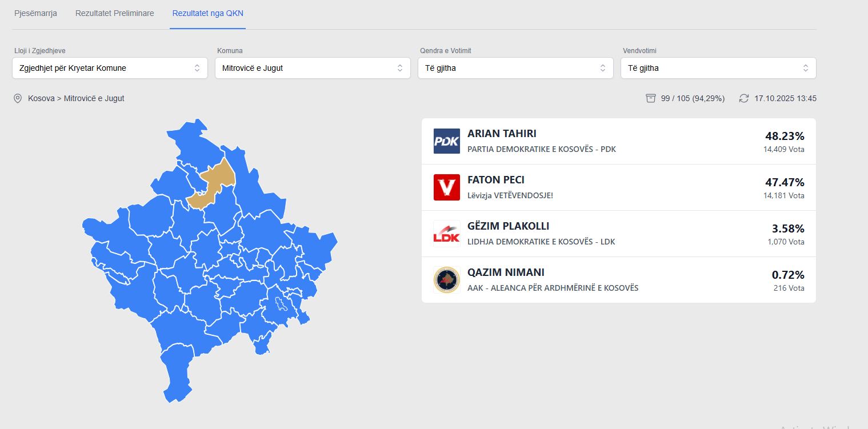Viewport: 868px width, 429px height.
Task: Open the Rezultatet Preliminare tab
Action: [x=114, y=13]
